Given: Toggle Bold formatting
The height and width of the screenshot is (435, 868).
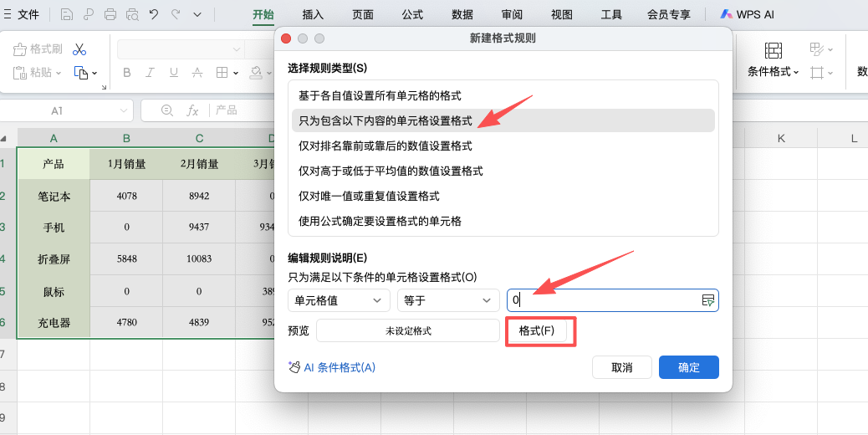Looking at the screenshot, I should 127,73.
